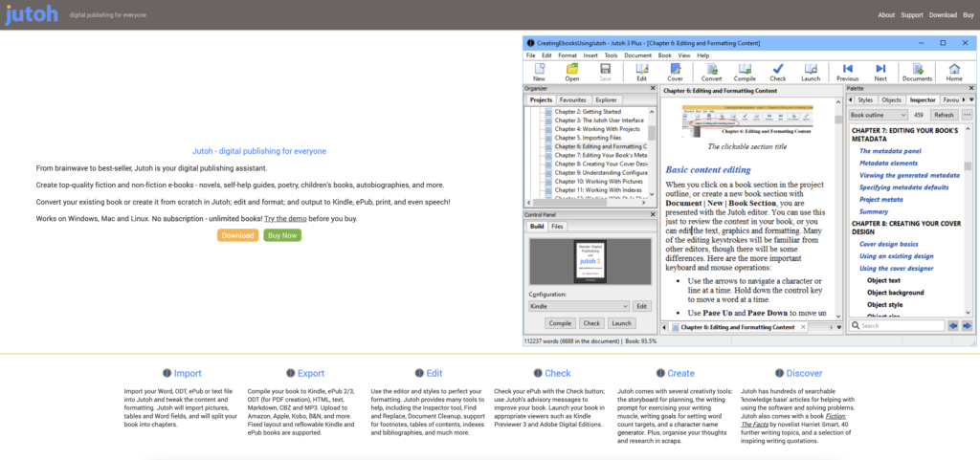Click the Compile button in Control Panel
This screenshot has height=460, width=980.
pyautogui.click(x=560, y=323)
